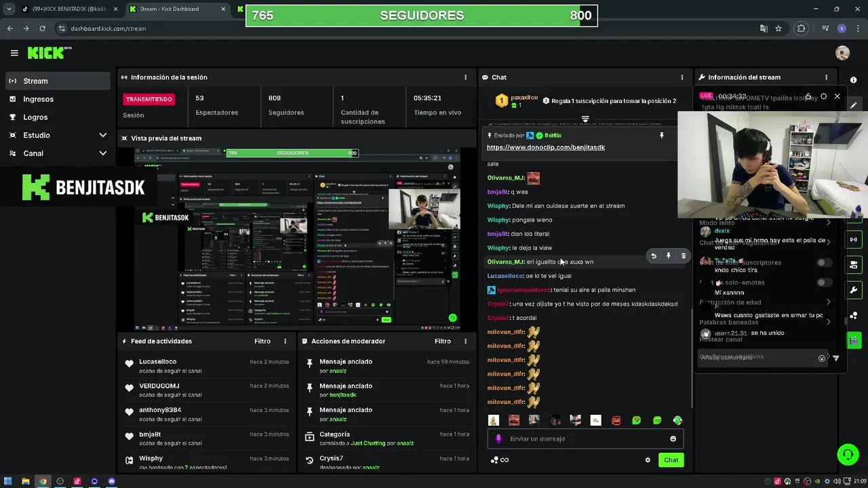Open the browser tab search dropdown arrow
This screenshot has height=488, width=868.
point(8,9)
